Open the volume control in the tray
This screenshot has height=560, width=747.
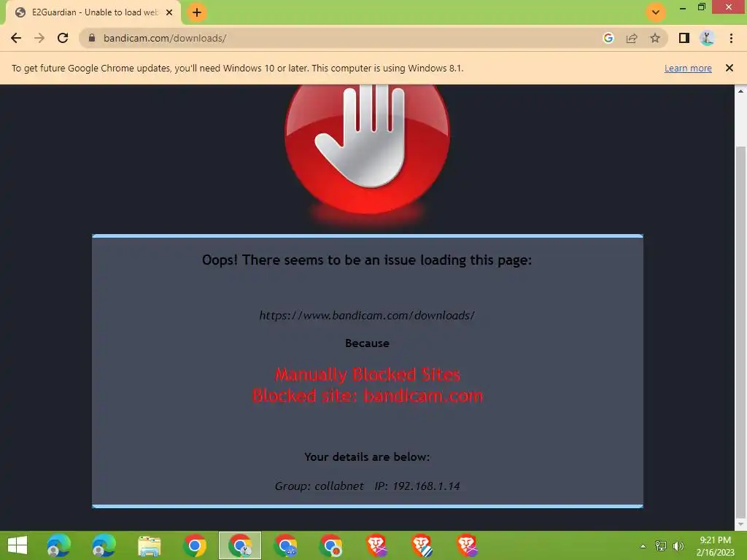[678, 546]
